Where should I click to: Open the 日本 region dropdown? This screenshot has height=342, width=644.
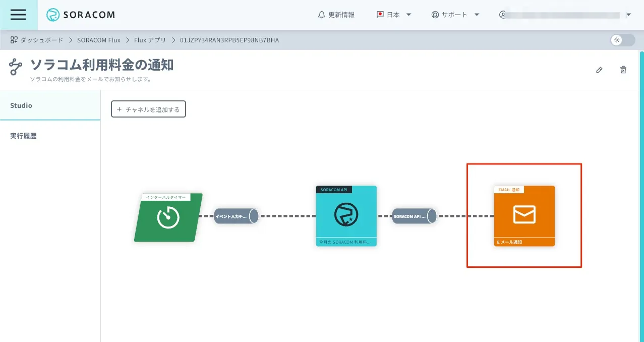click(x=394, y=15)
